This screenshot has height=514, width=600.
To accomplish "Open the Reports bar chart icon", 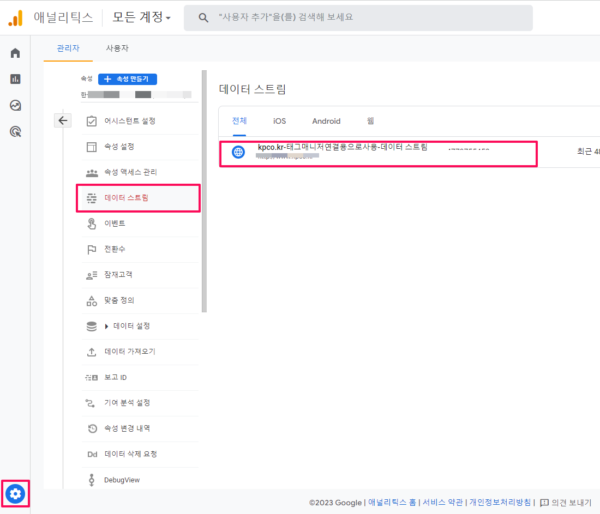I will [15, 79].
